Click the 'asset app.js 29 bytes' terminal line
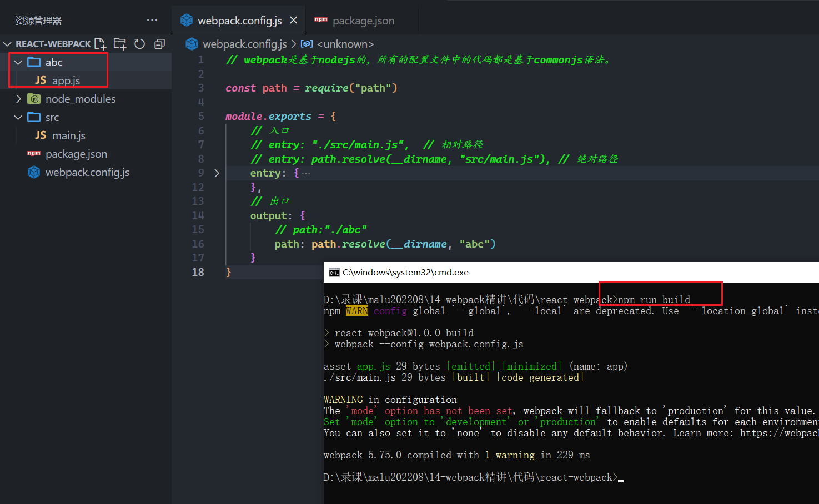 pos(475,366)
